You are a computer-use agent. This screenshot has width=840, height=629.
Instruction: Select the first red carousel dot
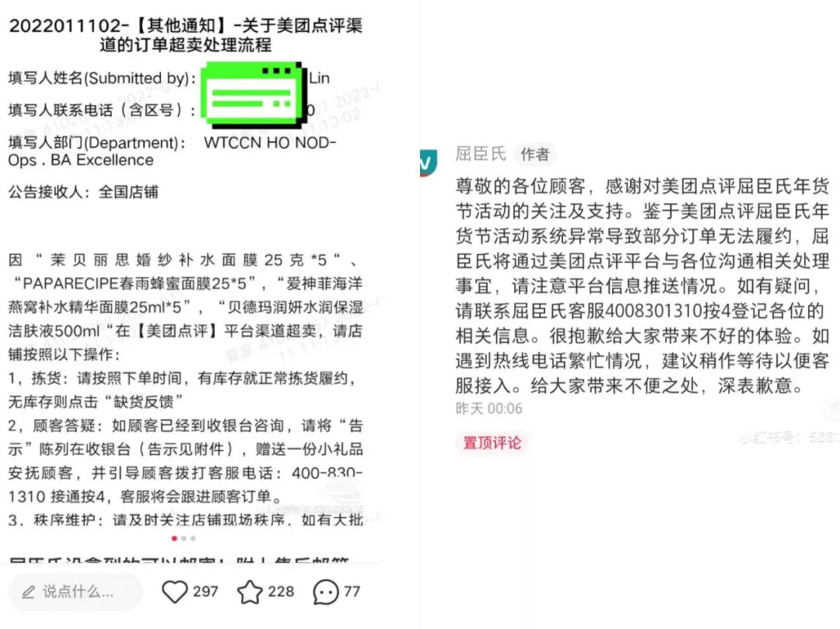(x=174, y=539)
